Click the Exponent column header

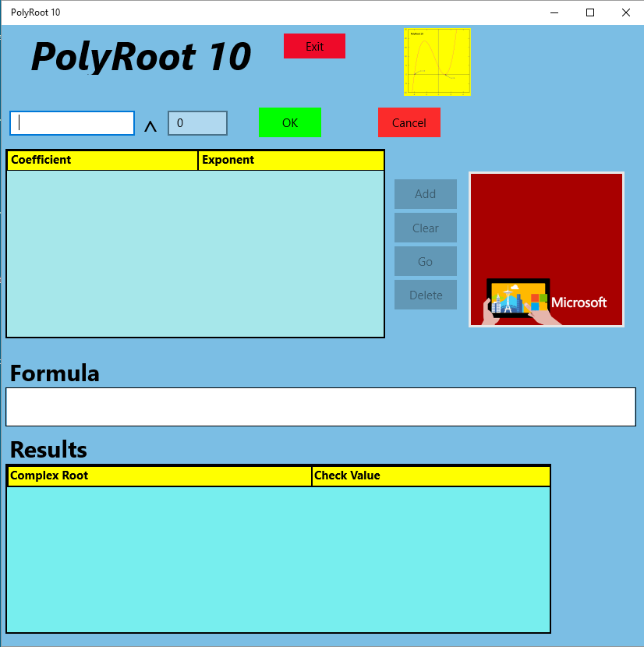pos(291,160)
